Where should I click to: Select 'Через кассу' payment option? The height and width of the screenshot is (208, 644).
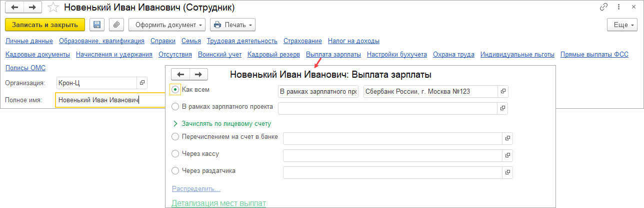coord(175,154)
